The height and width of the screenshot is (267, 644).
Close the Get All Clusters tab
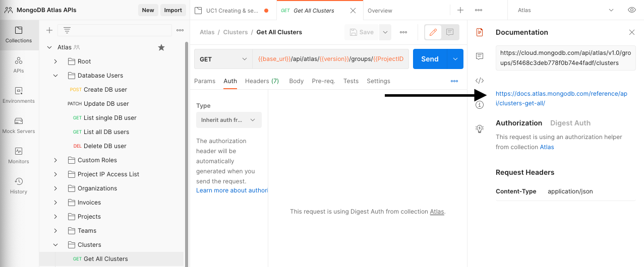[x=353, y=11]
